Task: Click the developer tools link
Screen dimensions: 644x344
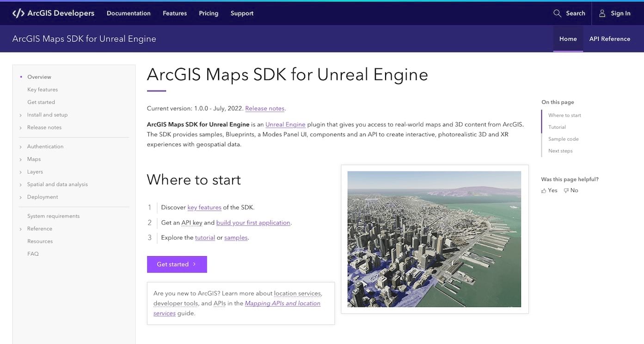Action: [176, 303]
